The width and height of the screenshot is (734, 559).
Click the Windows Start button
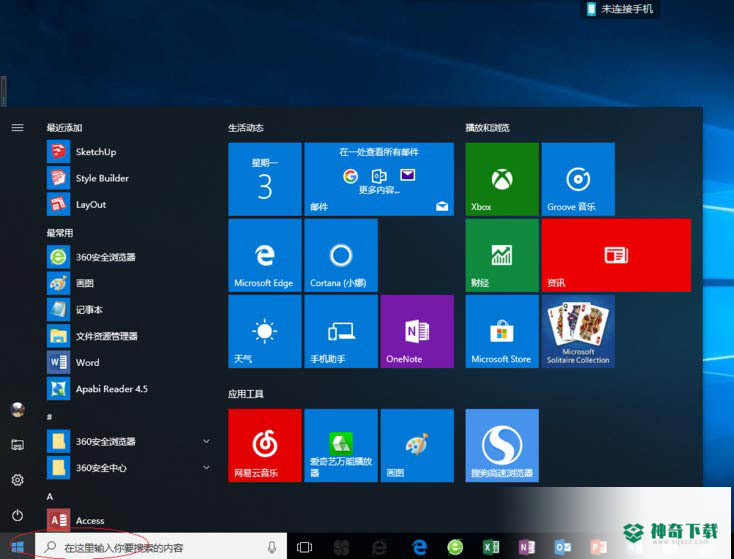(x=17, y=546)
